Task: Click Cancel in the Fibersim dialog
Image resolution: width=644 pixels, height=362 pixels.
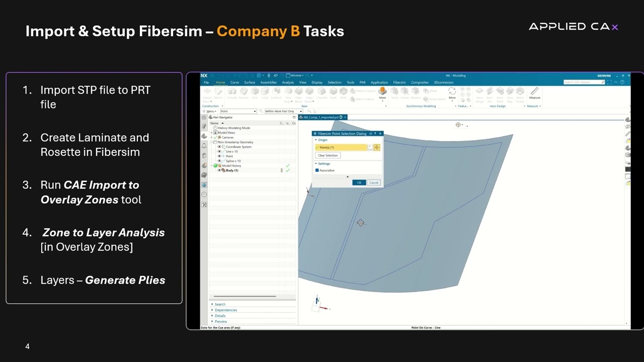Action: coord(374,183)
